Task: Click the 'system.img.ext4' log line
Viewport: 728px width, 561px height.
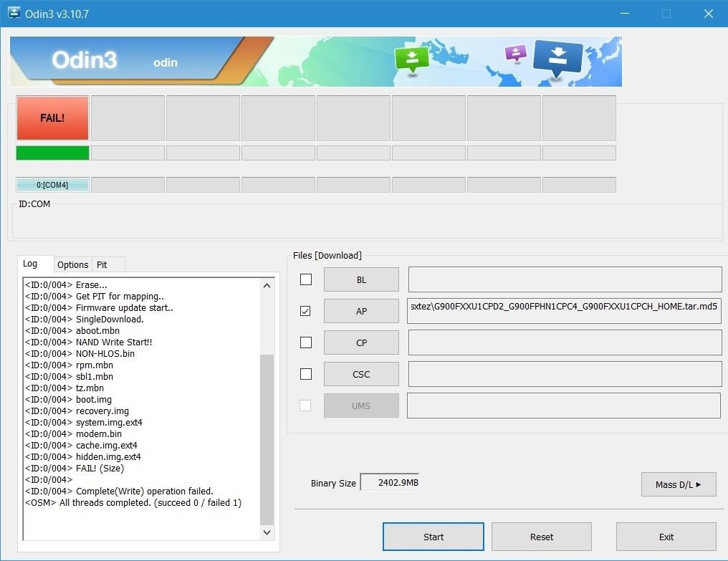Action: pos(84,422)
